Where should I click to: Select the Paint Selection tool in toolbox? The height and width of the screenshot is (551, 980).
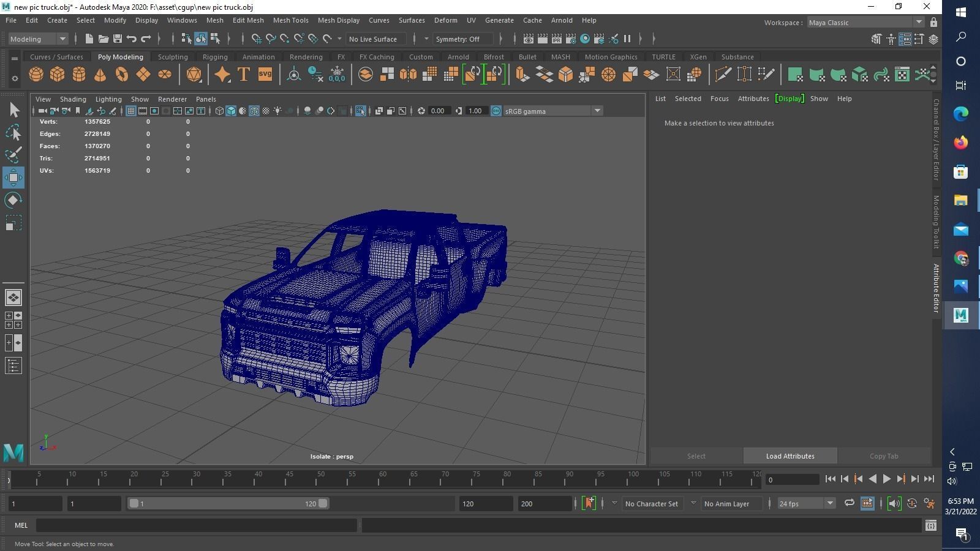tap(13, 155)
